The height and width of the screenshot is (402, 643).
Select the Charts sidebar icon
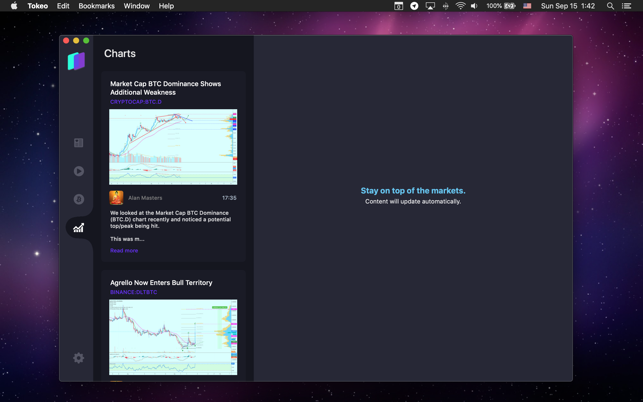(x=78, y=228)
